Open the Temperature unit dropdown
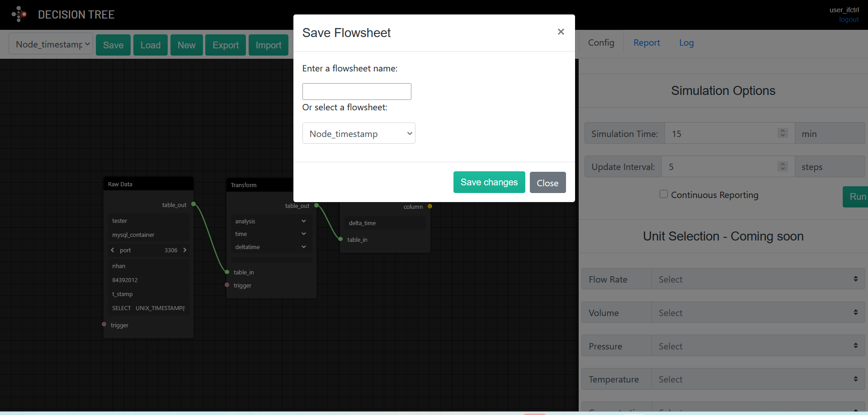 pyautogui.click(x=758, y=379)
